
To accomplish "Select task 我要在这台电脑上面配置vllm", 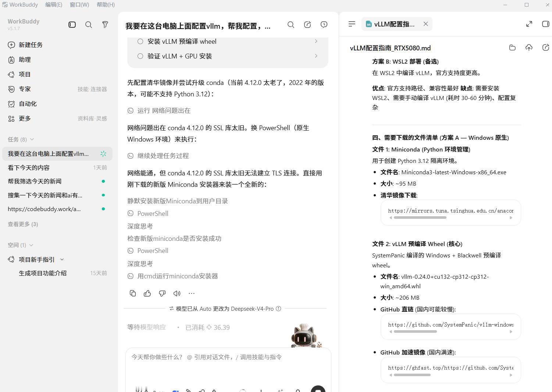I will tap(57, 154).
